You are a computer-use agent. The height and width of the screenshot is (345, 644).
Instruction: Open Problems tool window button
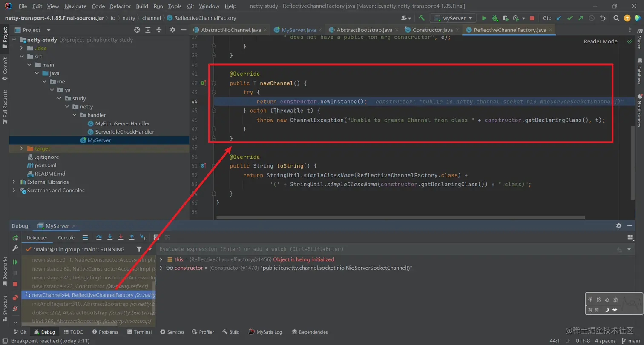pyautogui.click(x=105, y=332)
